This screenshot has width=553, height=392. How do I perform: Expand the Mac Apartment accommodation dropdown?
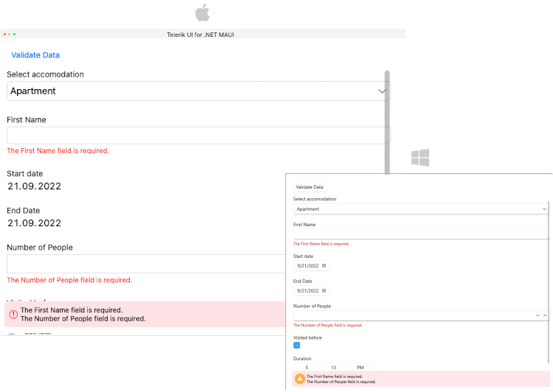click(382, 91)
